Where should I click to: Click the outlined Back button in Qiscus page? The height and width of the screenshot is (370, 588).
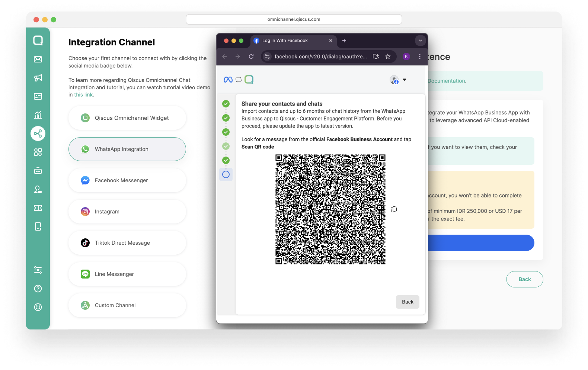coord(525,279)
